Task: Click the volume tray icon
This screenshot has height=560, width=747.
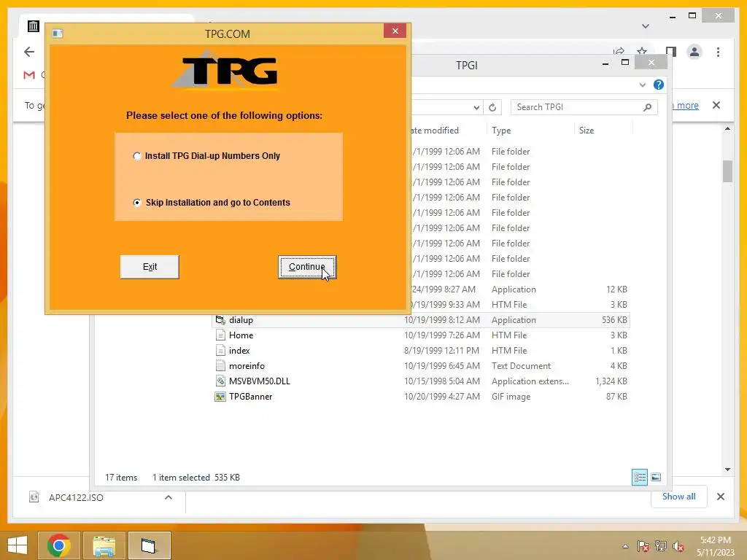Action: (x=678, y=546)
